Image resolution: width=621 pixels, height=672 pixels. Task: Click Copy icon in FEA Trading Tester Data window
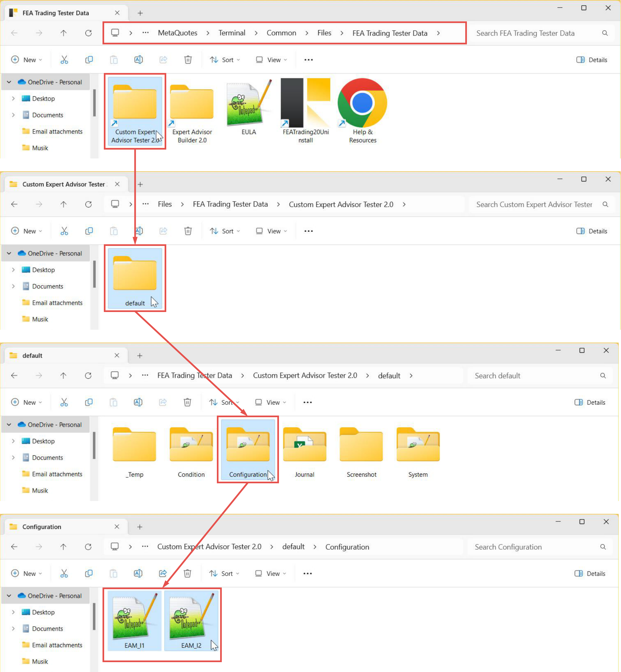coord(89,60)
